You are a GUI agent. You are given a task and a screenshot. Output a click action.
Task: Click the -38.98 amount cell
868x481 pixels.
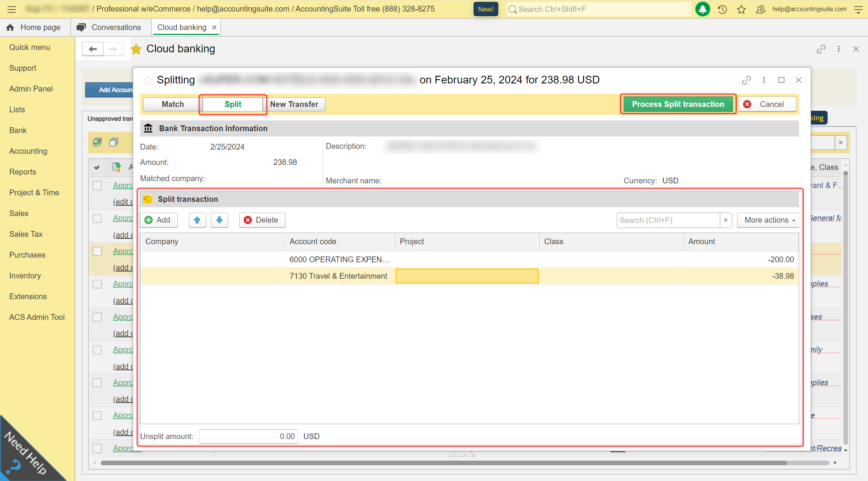coord(741,276)
